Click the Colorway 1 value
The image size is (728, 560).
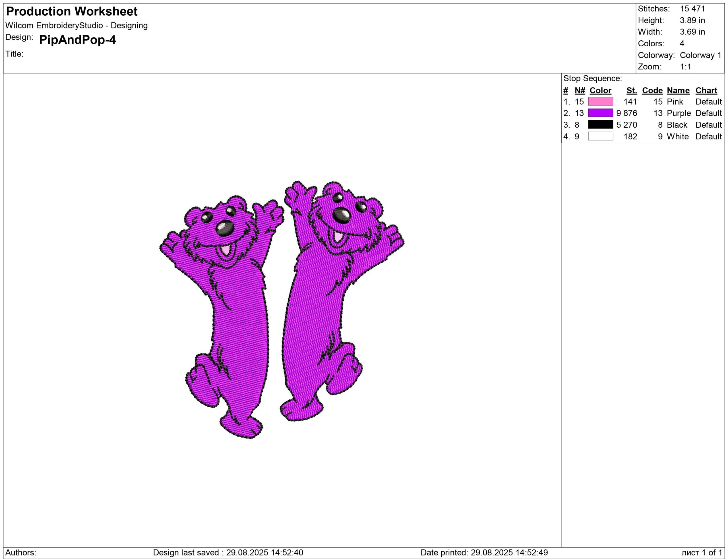(700, 55)
